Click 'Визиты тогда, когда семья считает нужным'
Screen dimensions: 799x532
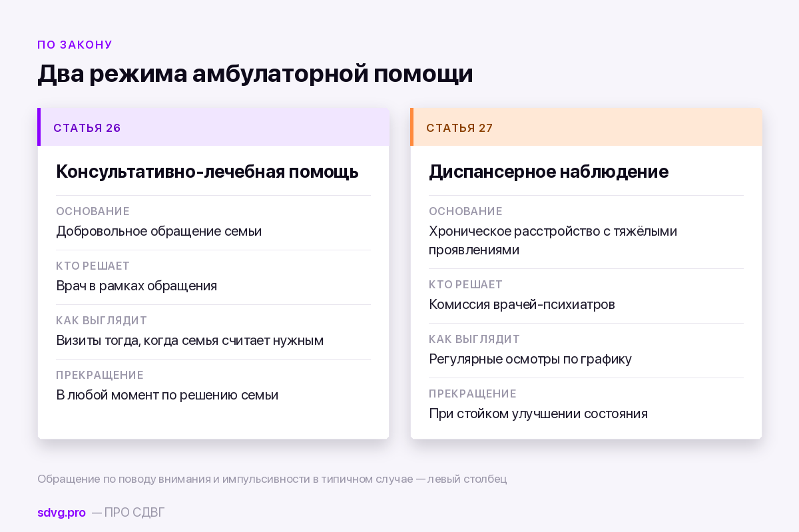190,340
